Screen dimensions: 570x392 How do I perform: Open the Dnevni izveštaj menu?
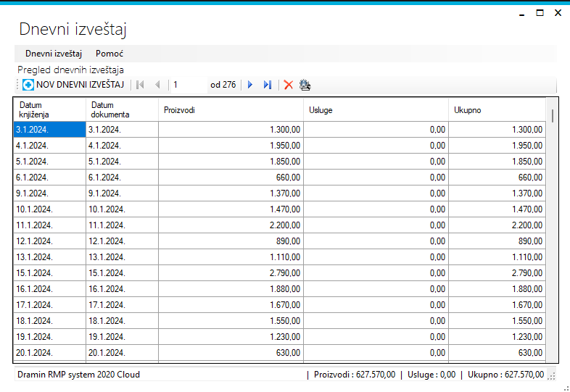(54, 54)
